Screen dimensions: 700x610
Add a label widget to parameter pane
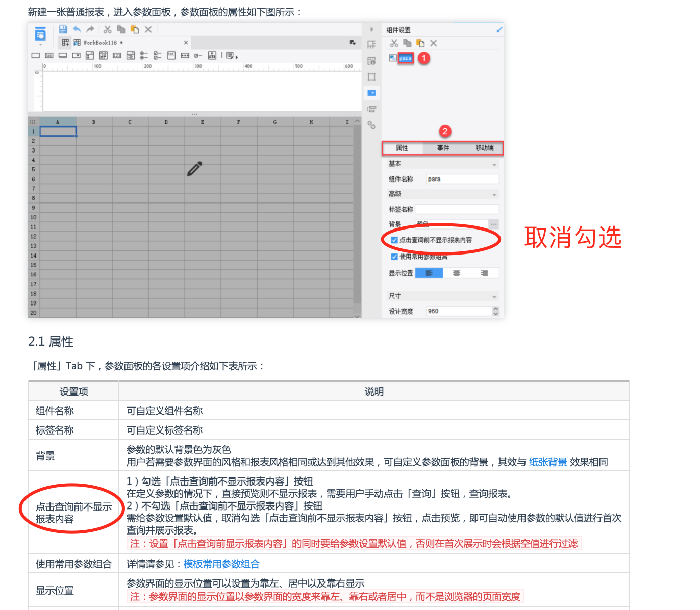click(49, 55)
